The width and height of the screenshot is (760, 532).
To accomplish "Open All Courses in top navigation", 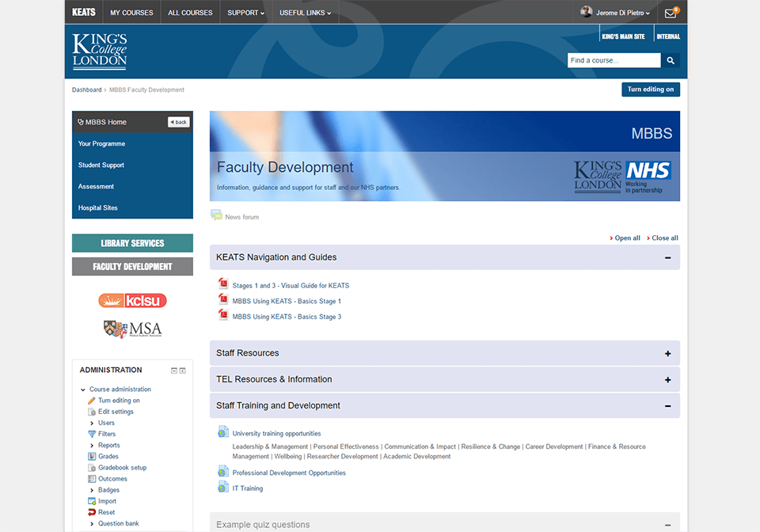I will tap(190, 13).
